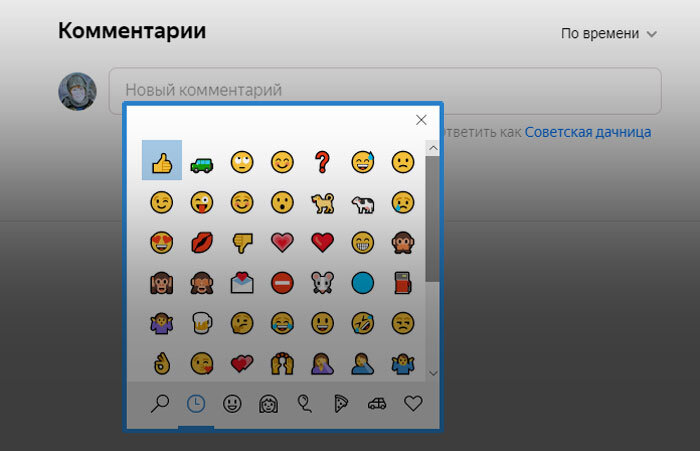Insert the two hearts emoji
This screenshot has height=451, width=700.
[x=242, y=363]
